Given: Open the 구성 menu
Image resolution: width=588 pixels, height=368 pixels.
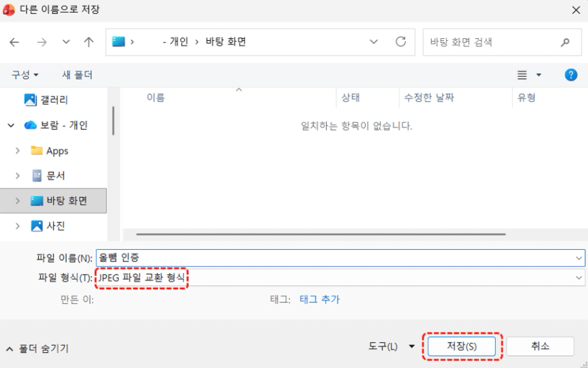Looking at the screenshot, I should click(25, 74).
